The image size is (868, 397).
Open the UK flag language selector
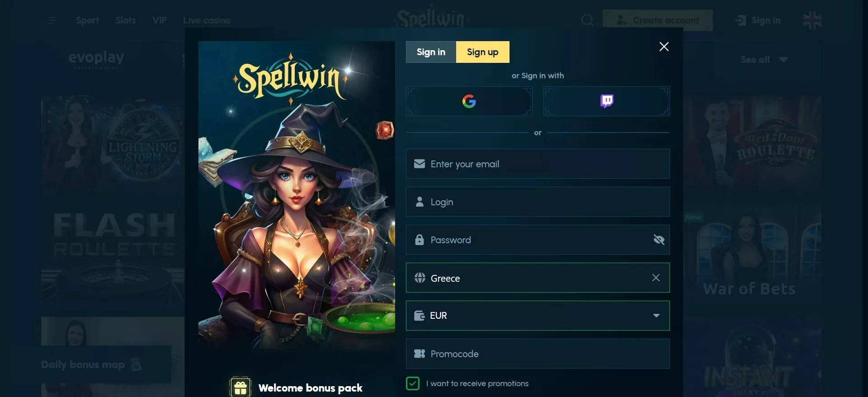812,20
